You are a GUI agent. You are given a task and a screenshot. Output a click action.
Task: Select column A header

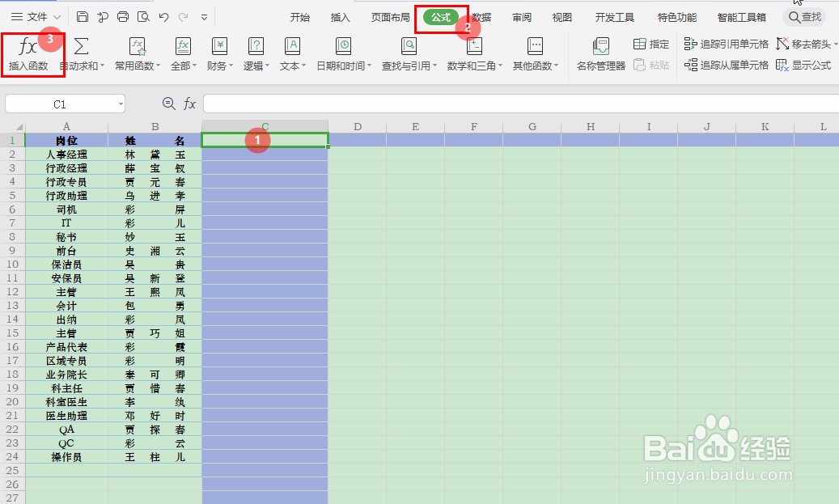pyautogui.click(x=66, y=127)
